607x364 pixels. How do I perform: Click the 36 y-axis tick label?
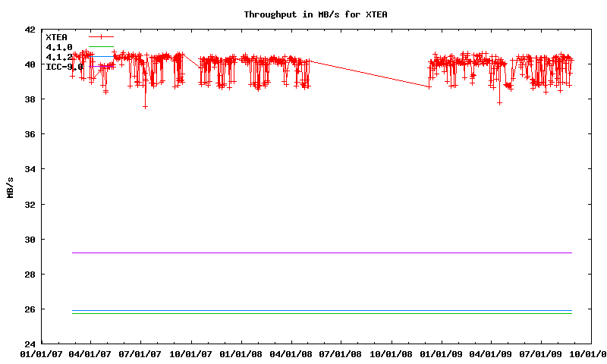pyautogui.click(x=30, y=134)
